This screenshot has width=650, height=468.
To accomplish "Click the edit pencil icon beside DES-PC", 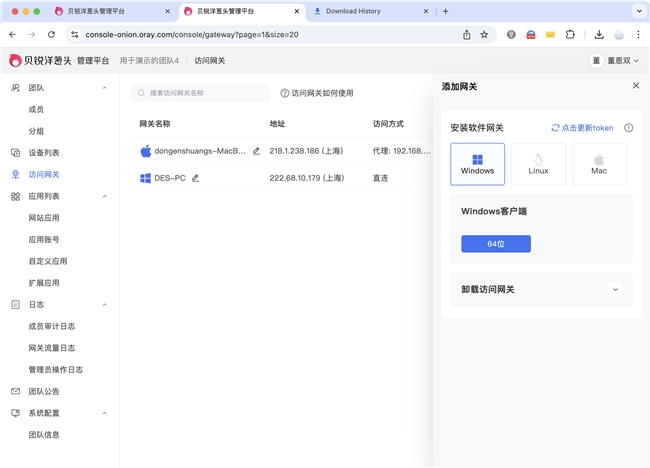I will (x=196, y=178).
